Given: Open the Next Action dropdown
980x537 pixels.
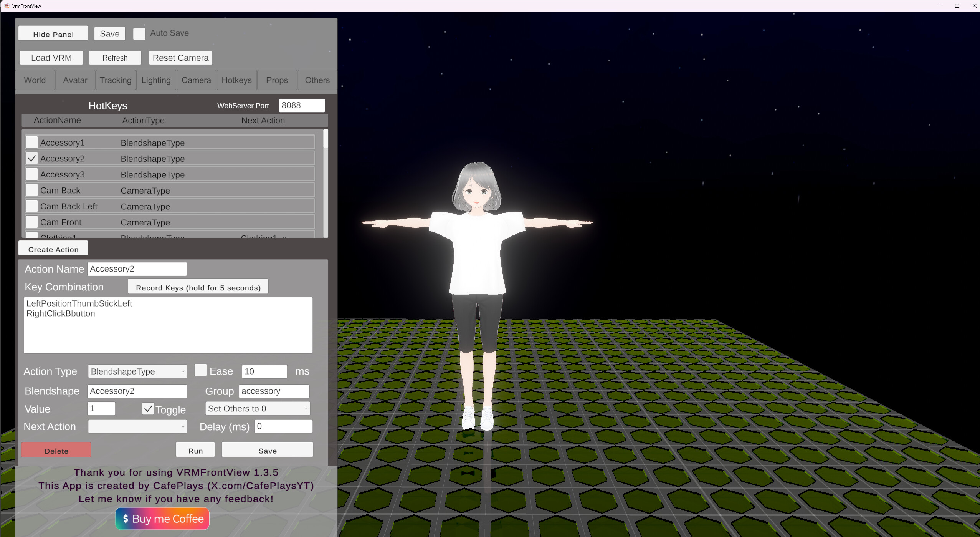Looking at the screenshot, I should pyautogui.click(x=137, y=426).
